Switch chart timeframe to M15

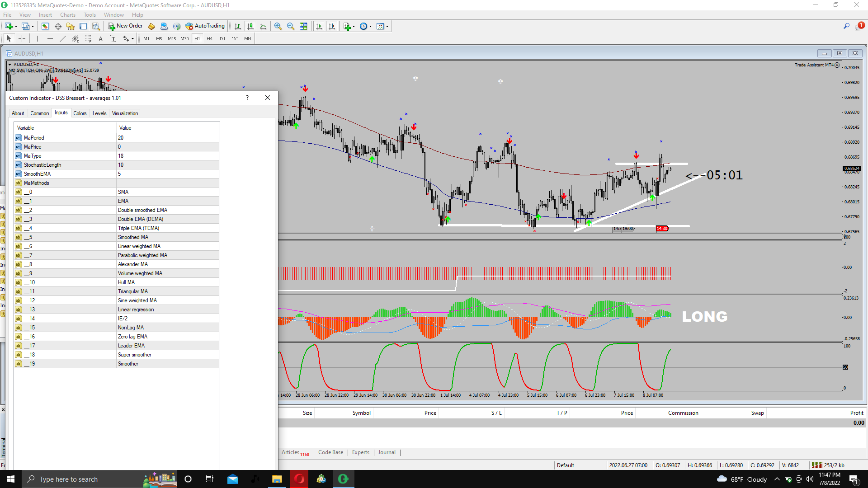[171, 39]
